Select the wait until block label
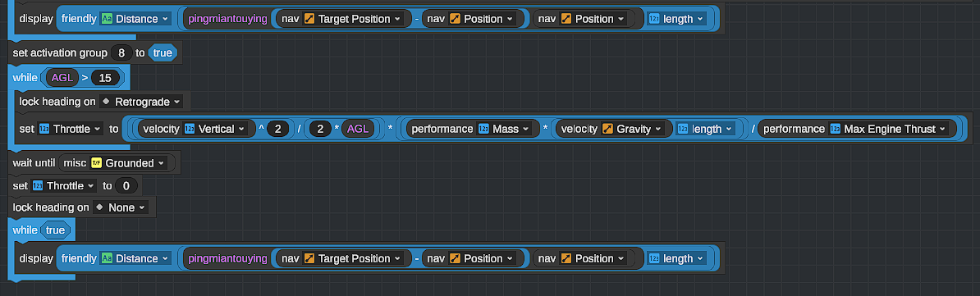Image resolution: width=980 pixels, height=296 pixels. point(34,164)
